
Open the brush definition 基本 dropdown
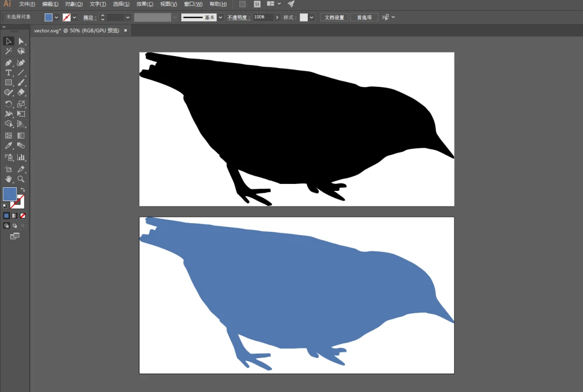(x=220, y=17)
